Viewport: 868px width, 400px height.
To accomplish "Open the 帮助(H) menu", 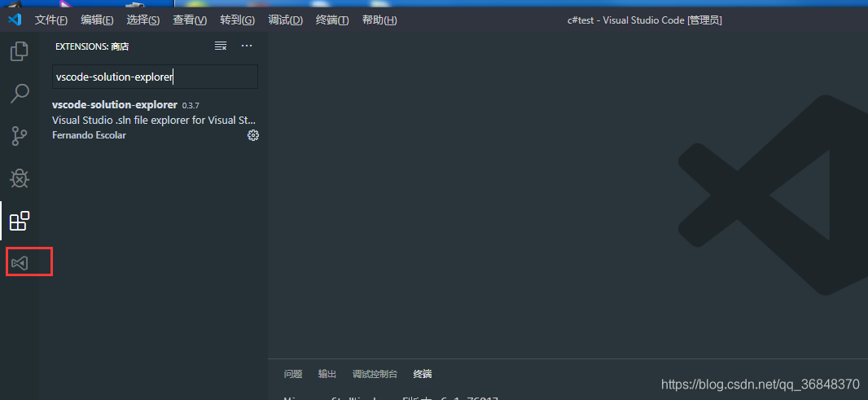I will pyautogui.click(x=379, y=20).
